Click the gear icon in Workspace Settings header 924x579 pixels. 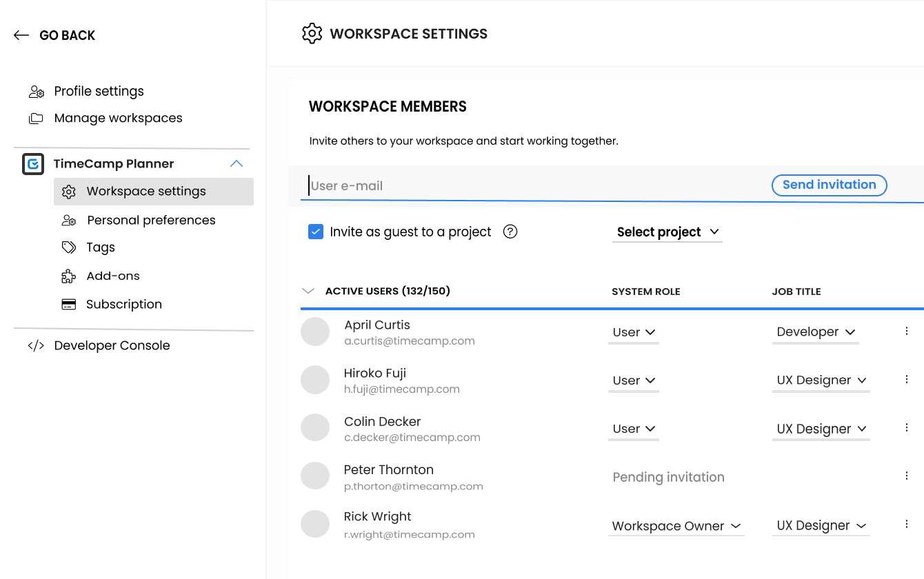pos(312,34)
